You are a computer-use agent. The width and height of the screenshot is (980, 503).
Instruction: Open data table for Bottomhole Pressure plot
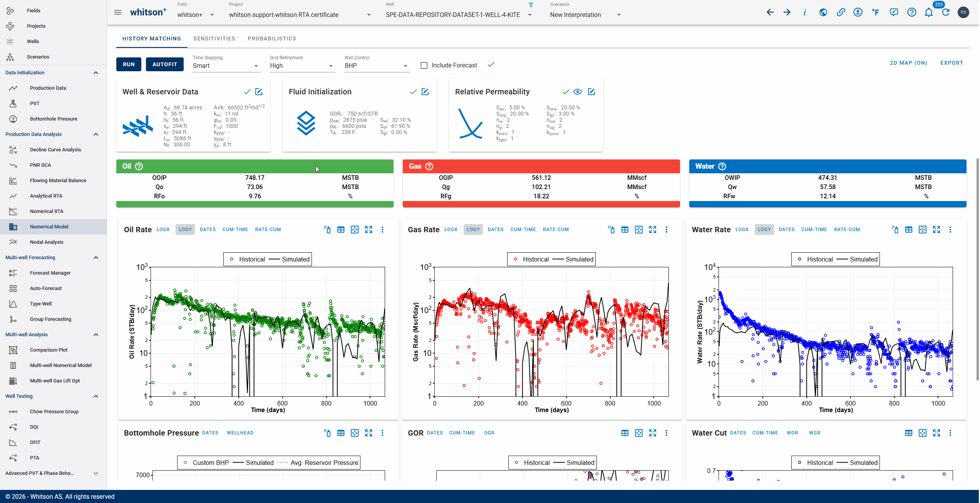(341, 433)
